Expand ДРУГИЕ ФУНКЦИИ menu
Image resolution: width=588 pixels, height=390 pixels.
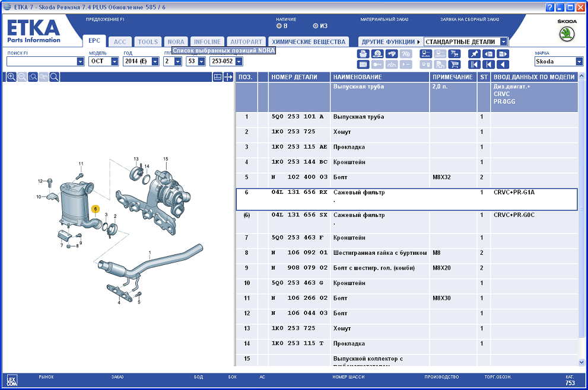pos(390,41)
